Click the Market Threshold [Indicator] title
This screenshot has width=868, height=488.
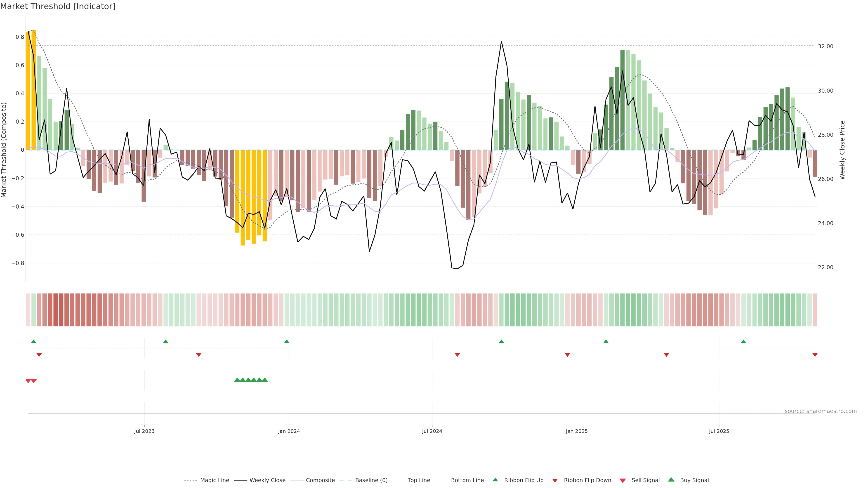[x=58, y=6]
